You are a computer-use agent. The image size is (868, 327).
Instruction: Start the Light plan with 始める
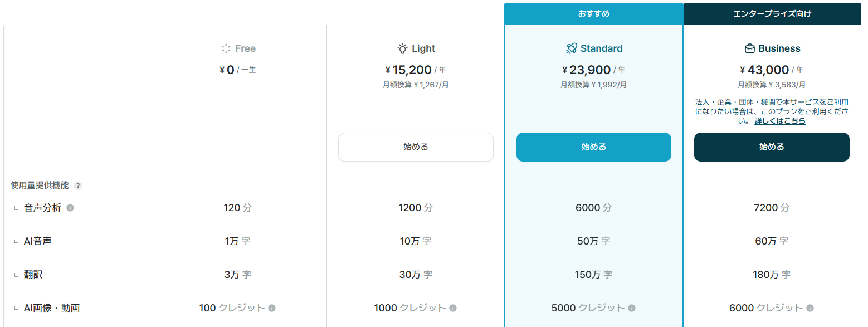tap(416, 147)
